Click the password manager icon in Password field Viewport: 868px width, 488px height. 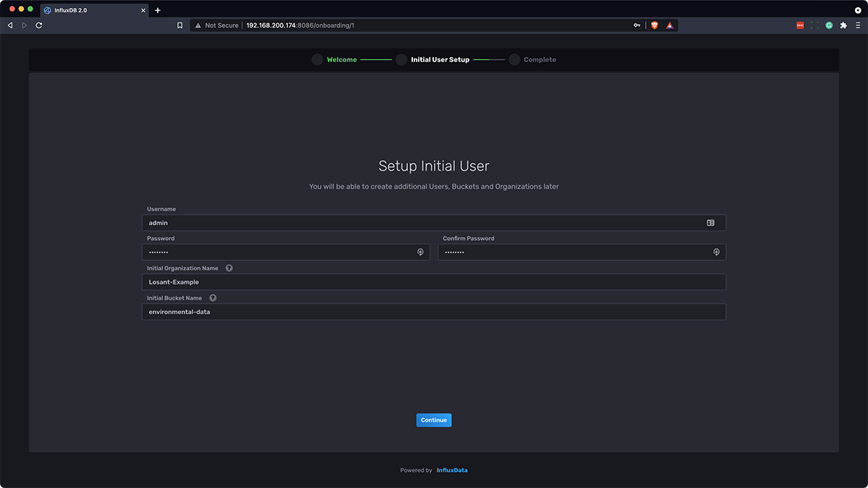pos(420,252)
